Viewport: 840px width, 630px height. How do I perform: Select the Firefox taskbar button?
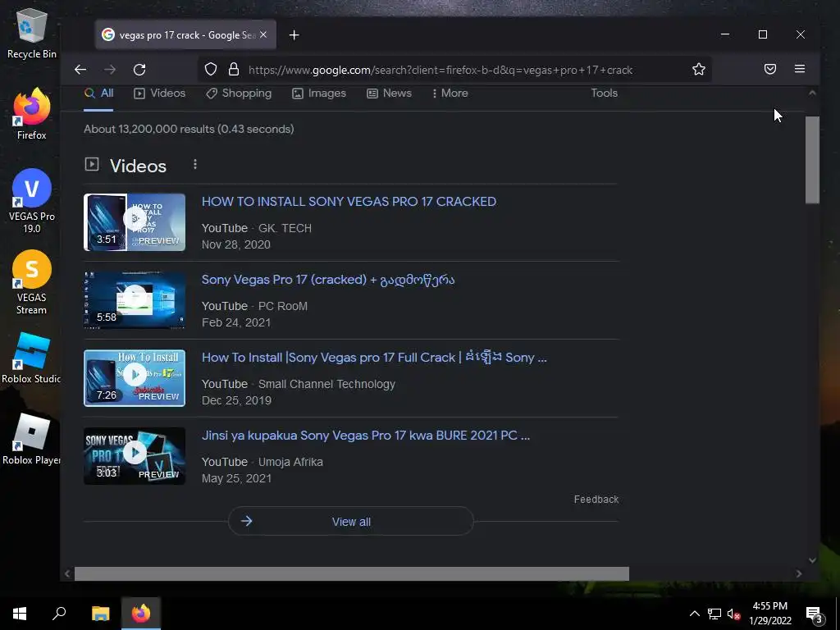141,614
